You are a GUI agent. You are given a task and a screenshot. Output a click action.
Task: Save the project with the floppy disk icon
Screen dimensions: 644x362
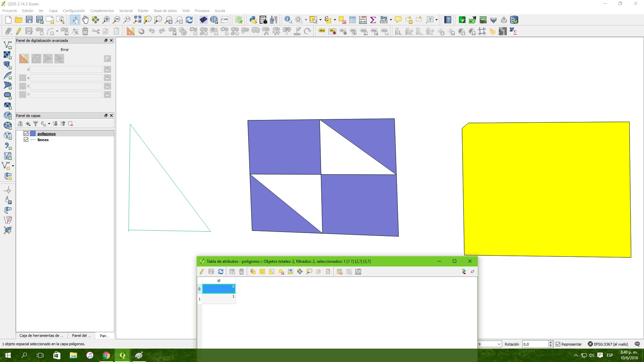(29, 20)
